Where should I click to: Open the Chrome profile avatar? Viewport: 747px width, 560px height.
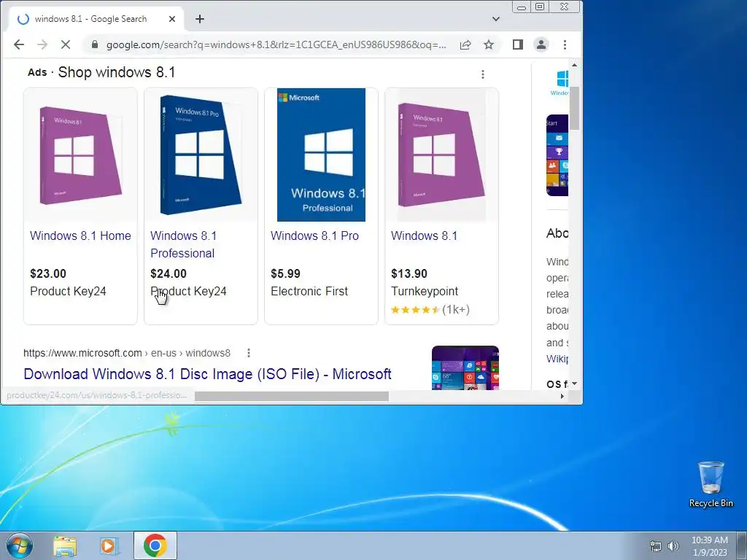(541, 44)
